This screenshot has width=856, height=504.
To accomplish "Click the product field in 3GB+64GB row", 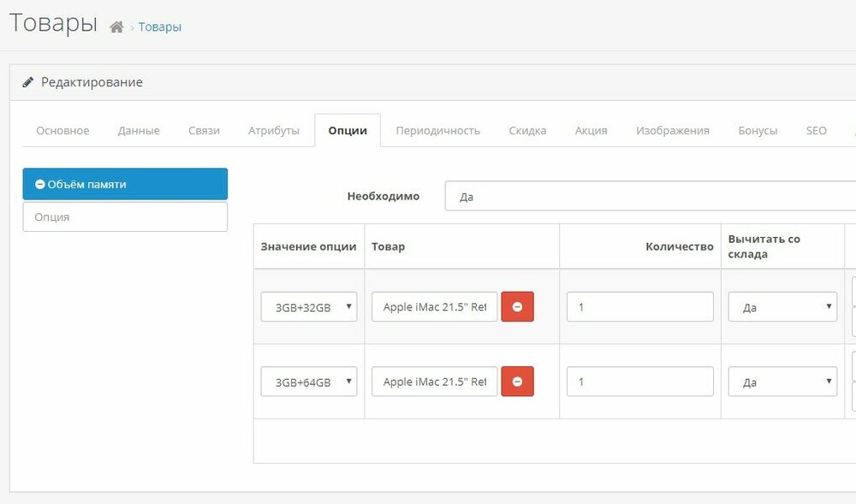I will tap(435, 382).
